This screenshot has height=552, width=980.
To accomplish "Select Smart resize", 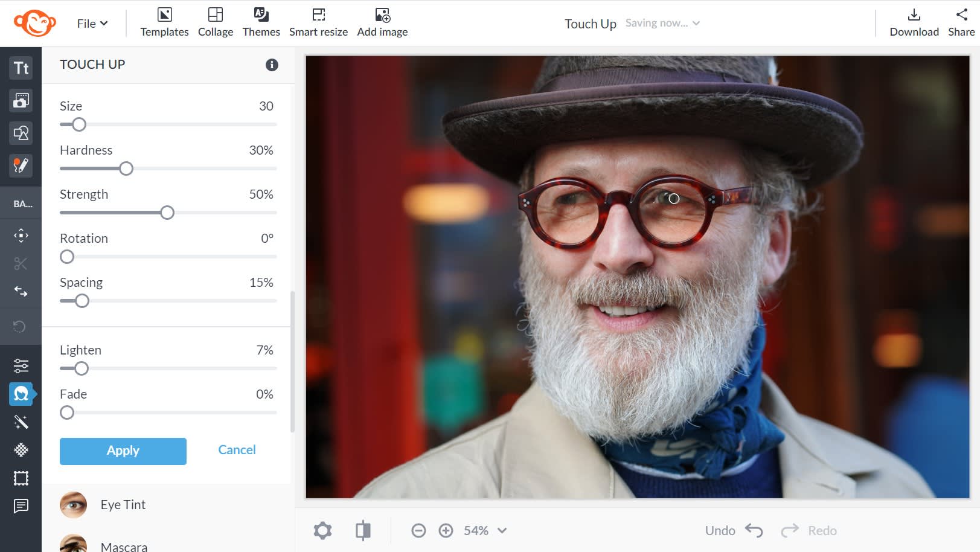I will [318, 23].
